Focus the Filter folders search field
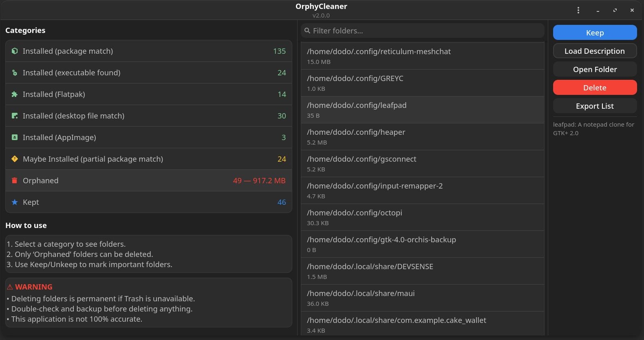 click(423, 31)
